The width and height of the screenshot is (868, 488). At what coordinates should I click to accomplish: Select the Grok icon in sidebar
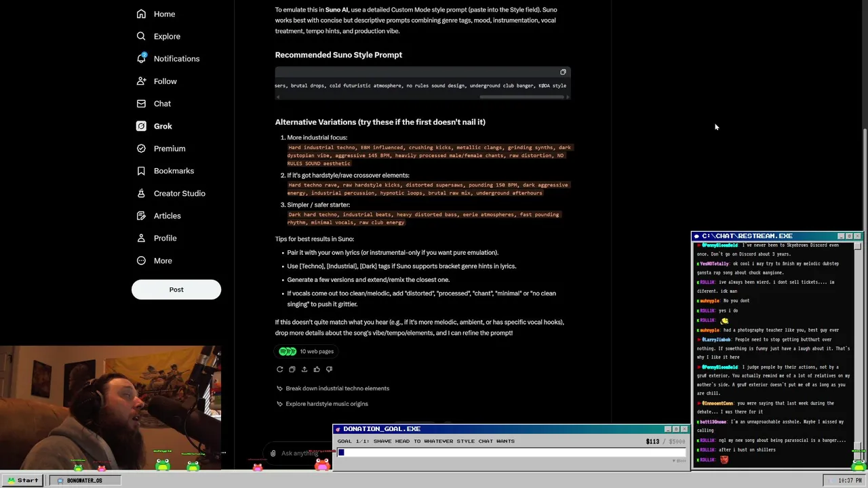(141, 125)
